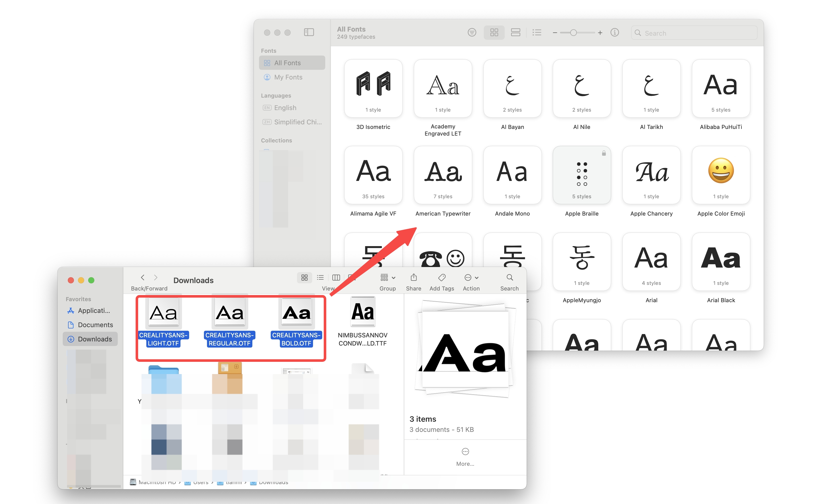Click the Finder Share icon

click(x=413, y=277)
